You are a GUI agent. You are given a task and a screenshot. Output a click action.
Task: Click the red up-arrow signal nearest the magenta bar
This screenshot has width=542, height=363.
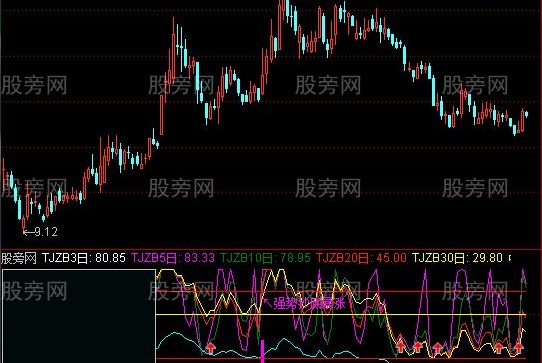[211, 348]
